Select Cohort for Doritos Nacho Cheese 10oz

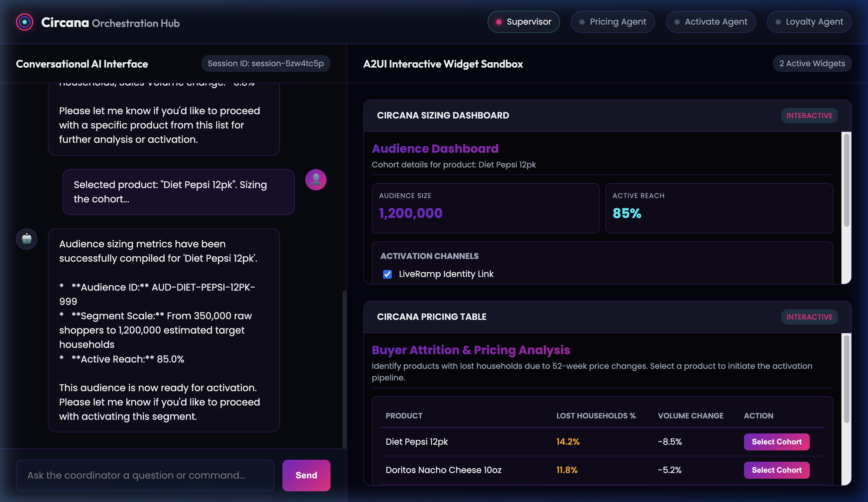[776, 470]
